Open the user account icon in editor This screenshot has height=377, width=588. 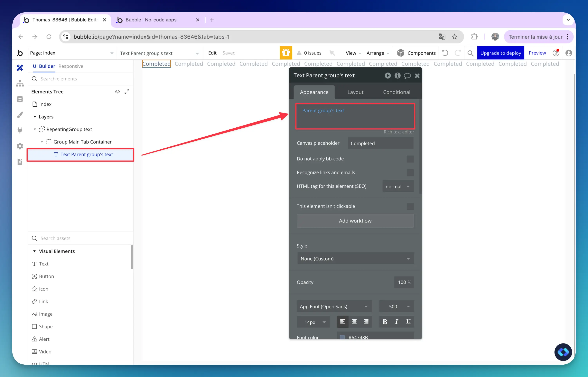569,53
